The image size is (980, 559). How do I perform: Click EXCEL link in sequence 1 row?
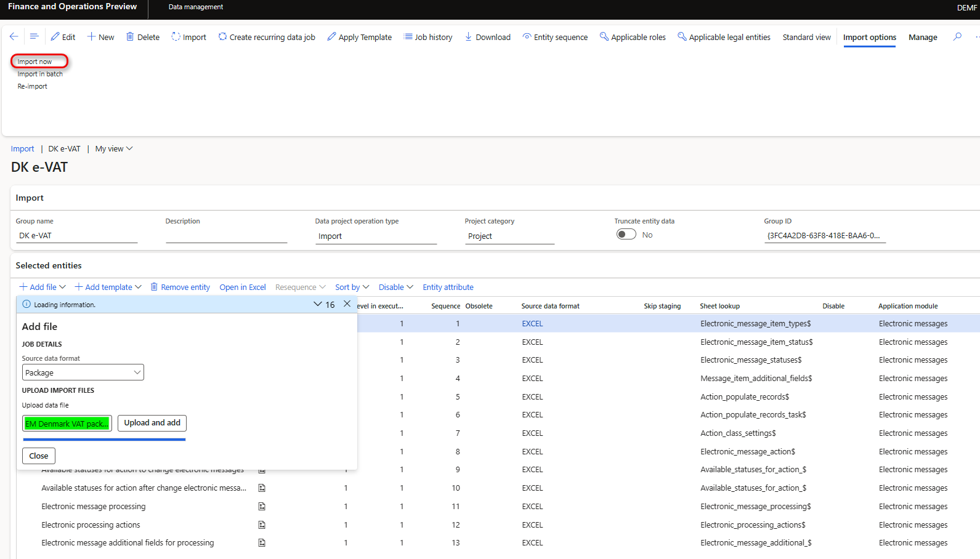click(532, 324)
